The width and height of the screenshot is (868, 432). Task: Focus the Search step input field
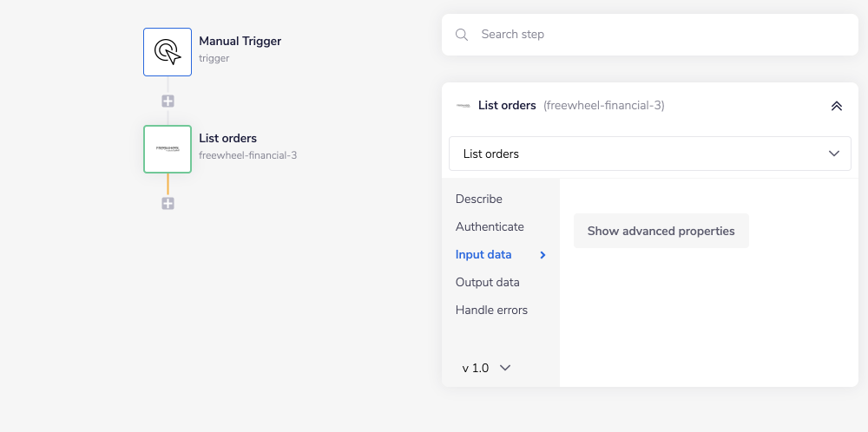pyautogui.click(x=660, y=35)
